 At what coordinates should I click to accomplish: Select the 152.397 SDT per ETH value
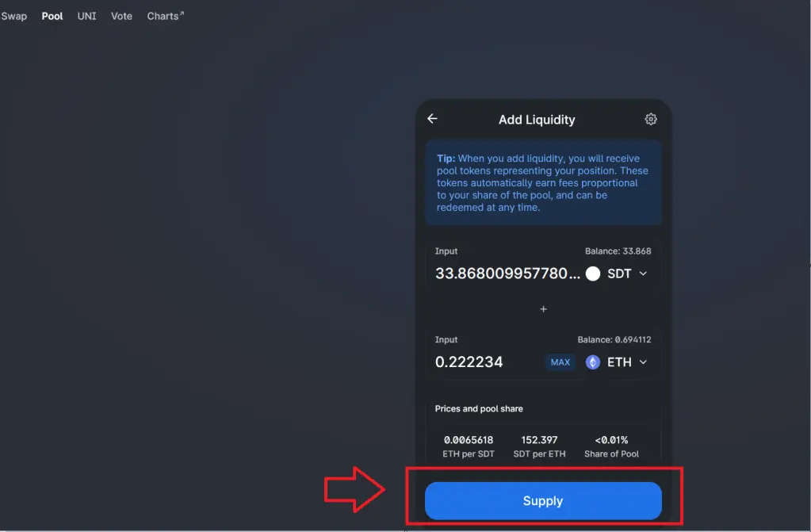tap(539, 440)
